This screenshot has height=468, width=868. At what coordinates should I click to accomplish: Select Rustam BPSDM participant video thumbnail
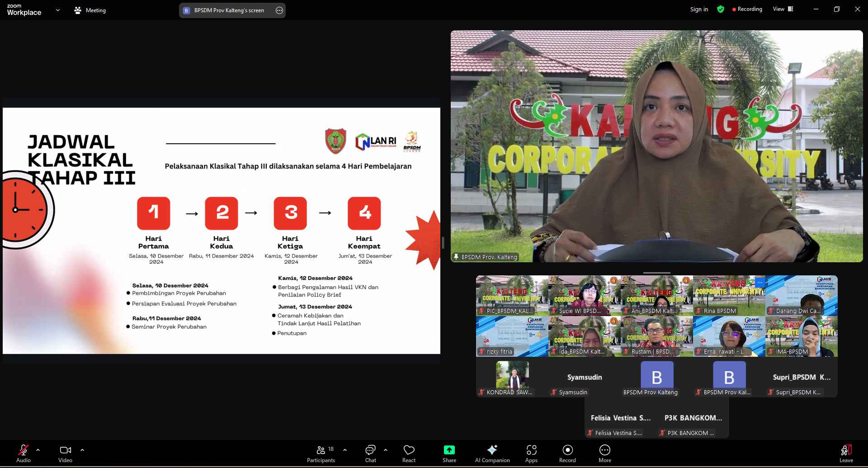[656, 336]
